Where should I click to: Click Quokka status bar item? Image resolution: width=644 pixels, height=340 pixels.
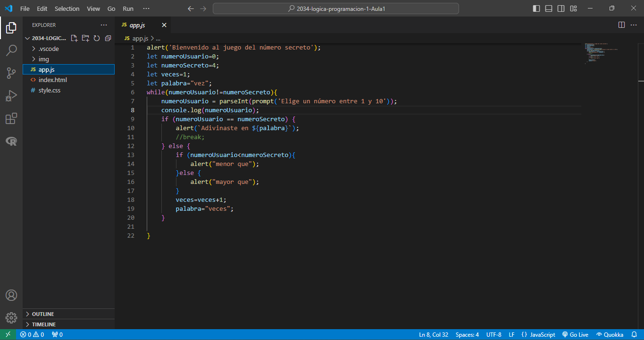pyautogui.click(x=610, y=335)
